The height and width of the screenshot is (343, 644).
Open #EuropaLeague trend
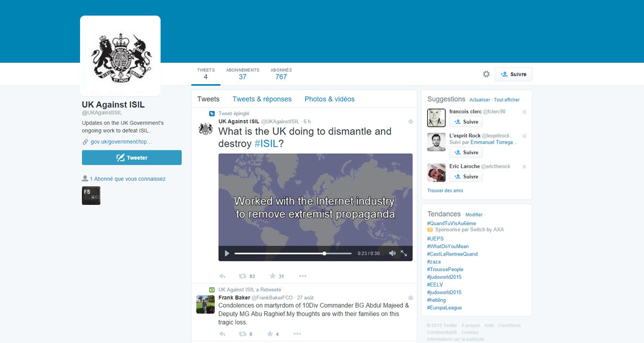(x=444, y=308)
